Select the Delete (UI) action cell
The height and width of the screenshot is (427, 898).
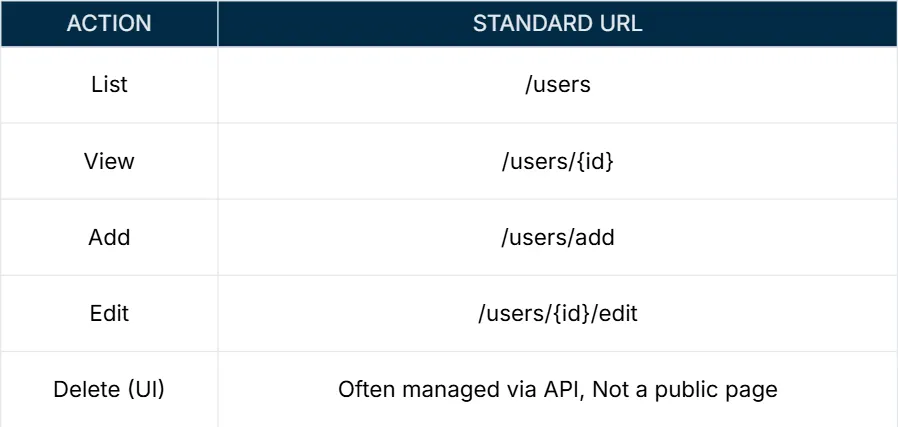click(x=109, y=389)
